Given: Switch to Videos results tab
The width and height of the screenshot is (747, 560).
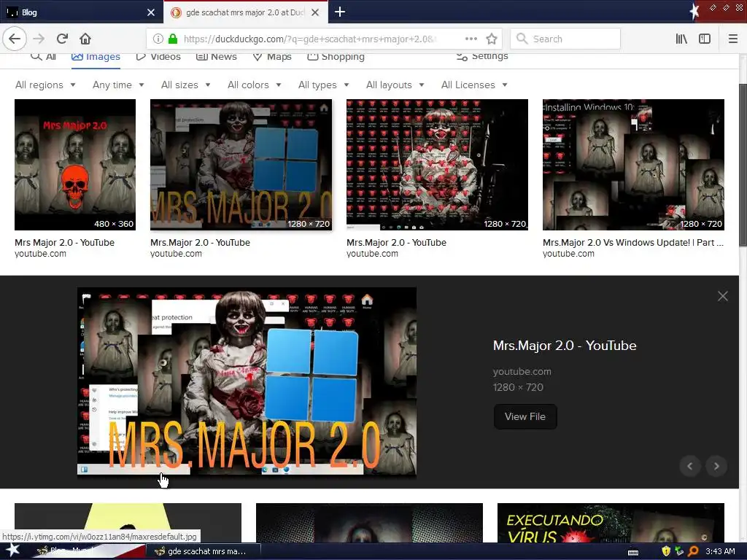Looking at the screenshot, I should [x=158, y=57].
